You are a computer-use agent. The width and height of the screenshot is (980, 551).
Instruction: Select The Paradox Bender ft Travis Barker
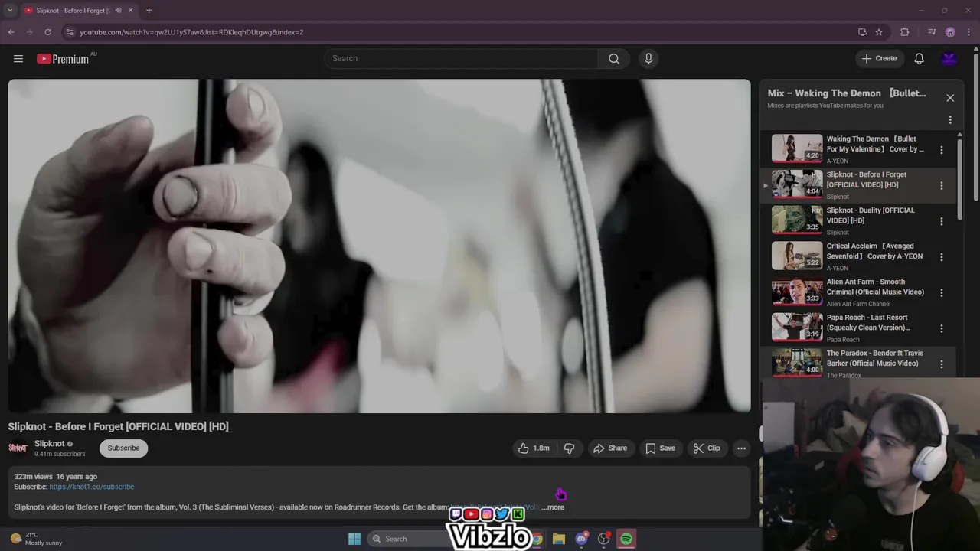point(875,358)
